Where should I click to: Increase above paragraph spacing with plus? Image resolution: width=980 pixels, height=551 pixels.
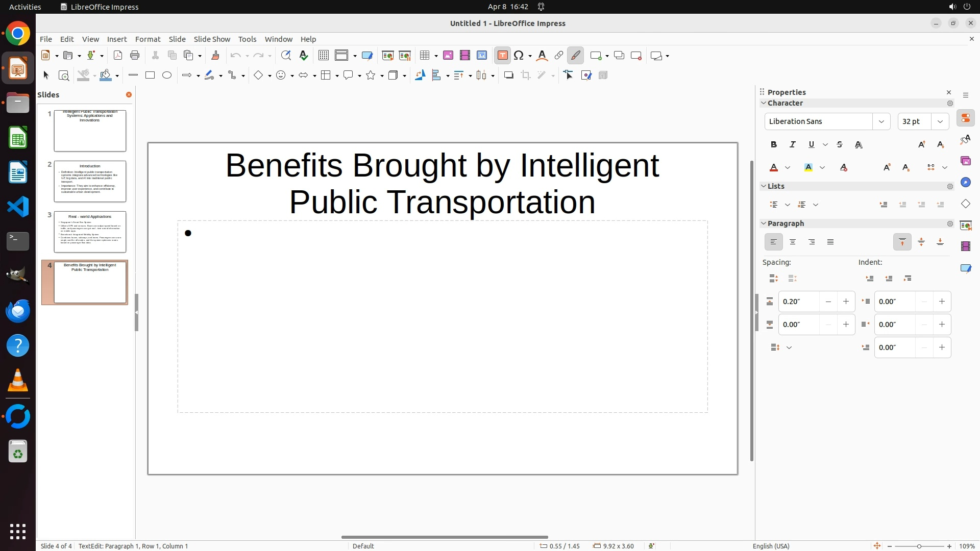coord(846,302)
